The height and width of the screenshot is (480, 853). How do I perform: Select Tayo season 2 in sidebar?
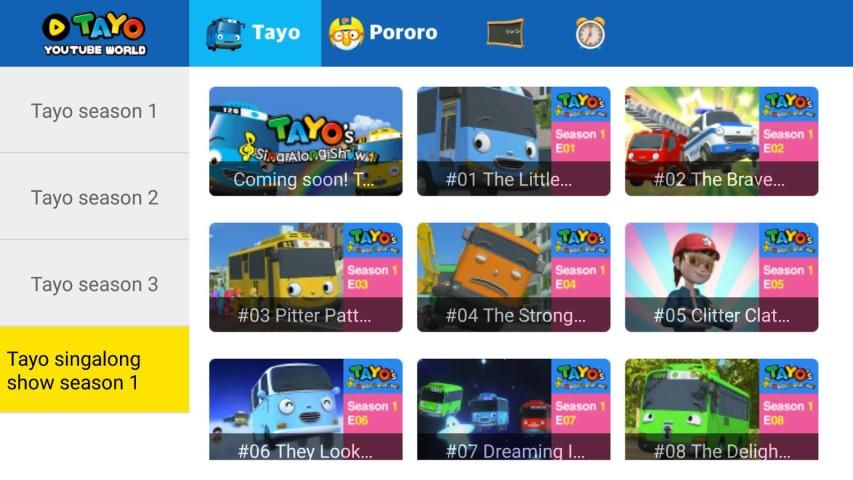point(95,197)
